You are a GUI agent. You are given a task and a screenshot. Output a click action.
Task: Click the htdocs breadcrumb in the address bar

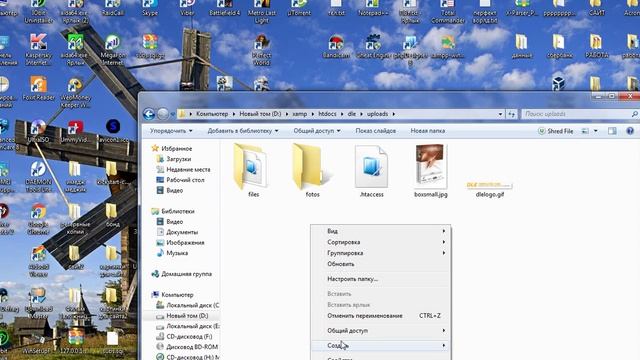[327, 114]
